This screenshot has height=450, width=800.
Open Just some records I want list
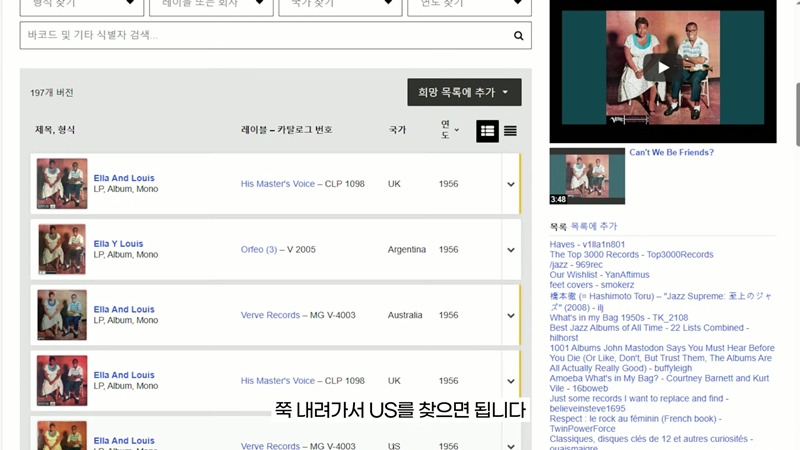click(639, 403)
